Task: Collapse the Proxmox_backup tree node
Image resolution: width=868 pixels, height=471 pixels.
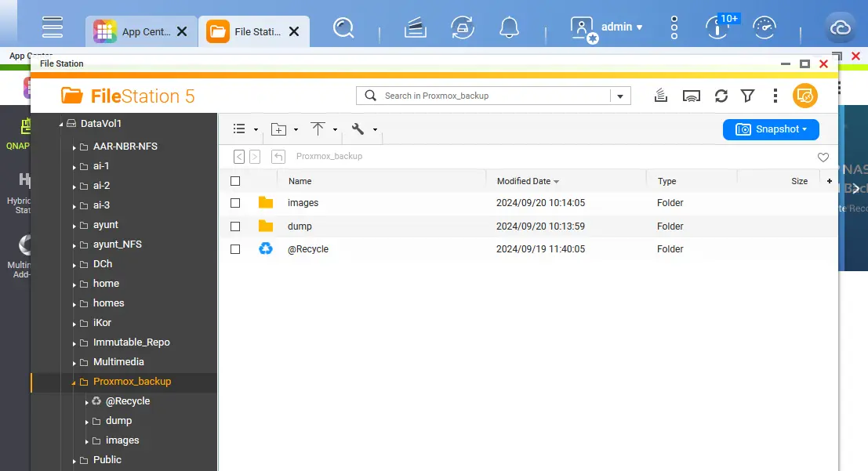Action: pyautogui.click(x=74, y=382)
